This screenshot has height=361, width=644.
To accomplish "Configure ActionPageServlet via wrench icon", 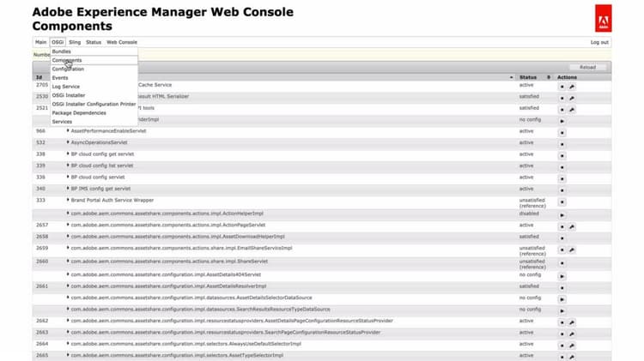I will pos(572,227).
